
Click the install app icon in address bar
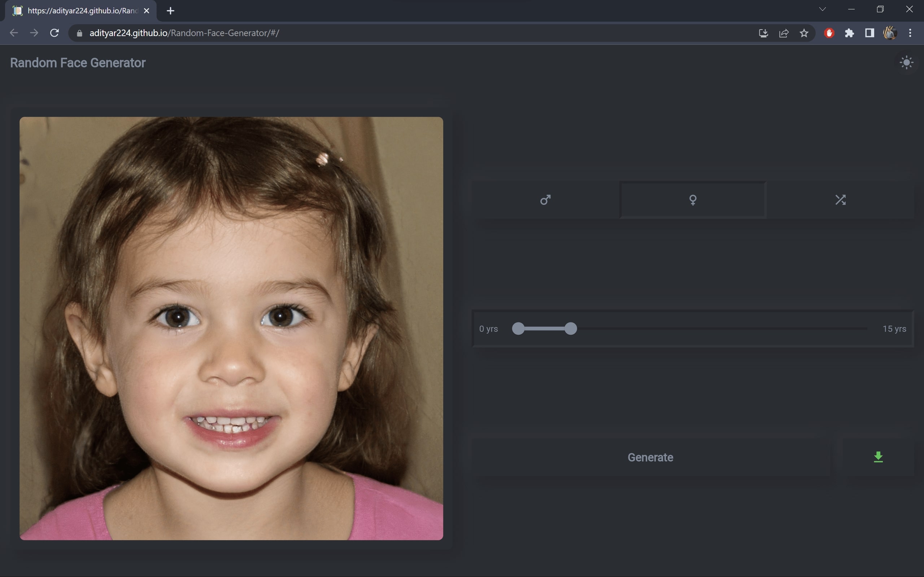pos(763,33)
